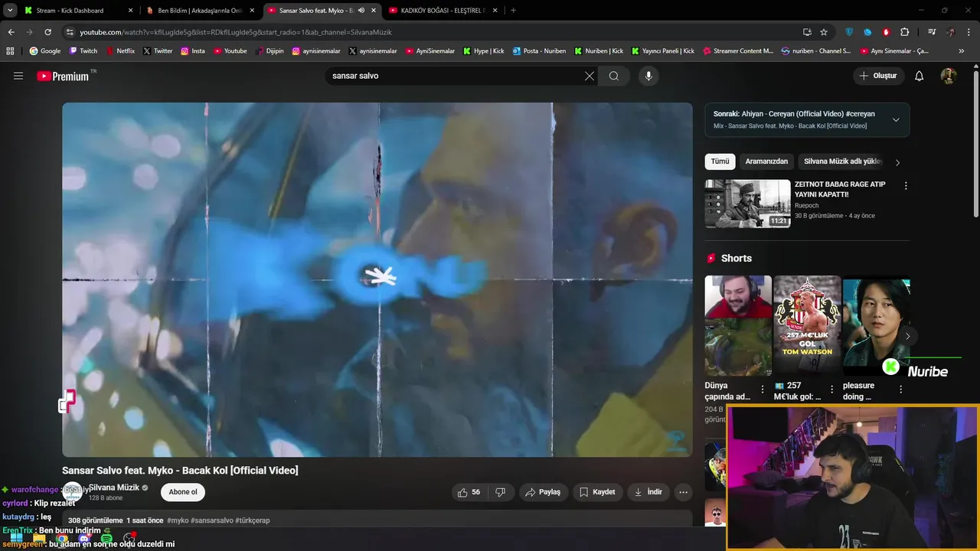
Task: Expand the Sonraki mix playlist panel
Action: pos(896,119)
